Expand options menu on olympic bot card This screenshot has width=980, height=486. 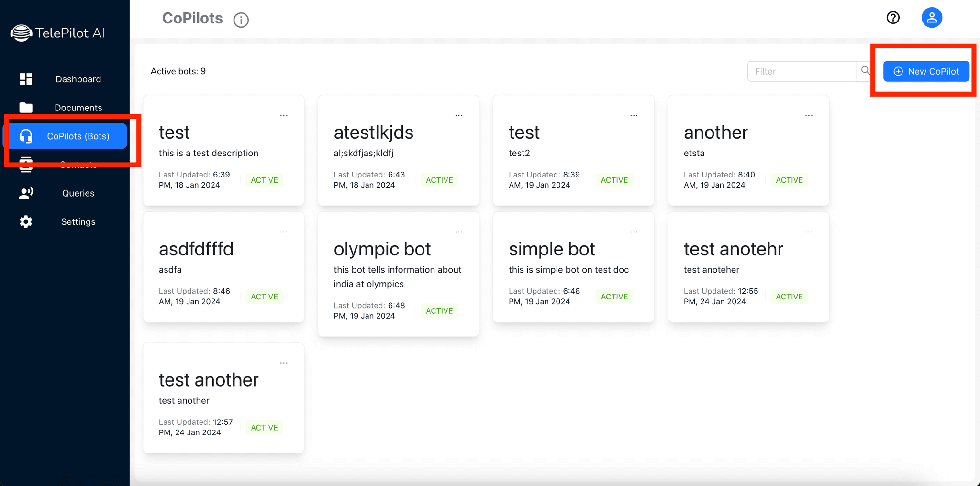tap(458, 232)
